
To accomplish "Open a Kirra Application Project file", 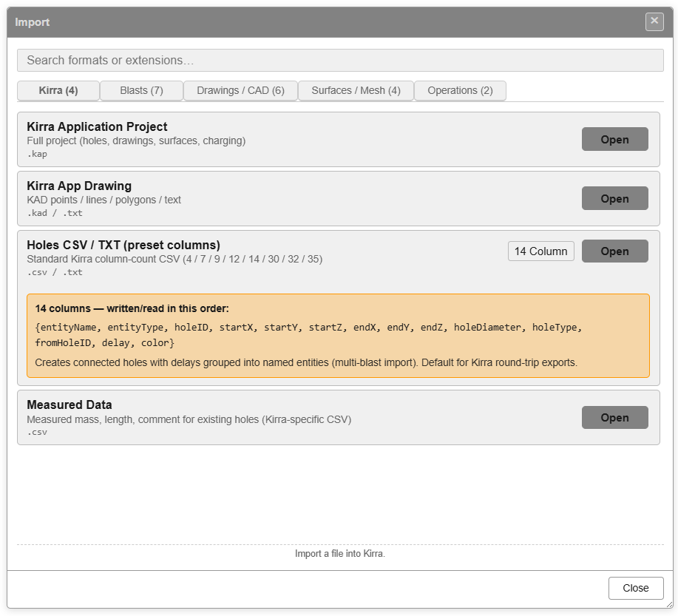I will pyautogui.click(x=614, y=139).
